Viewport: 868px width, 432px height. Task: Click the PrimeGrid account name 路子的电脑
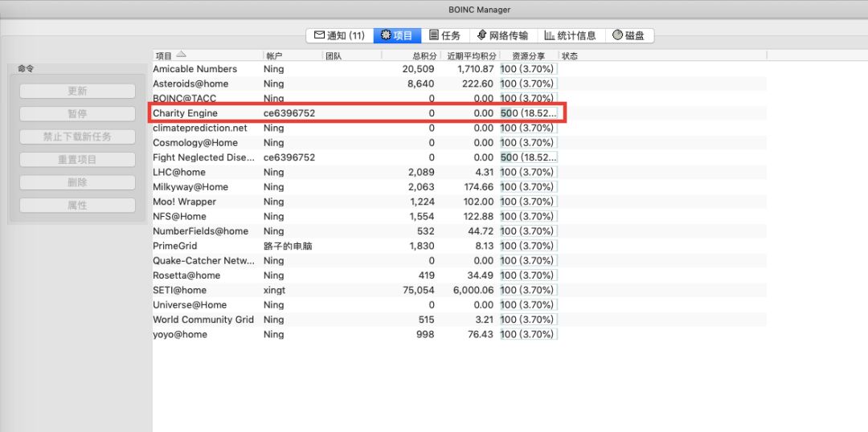[x=288, y=247]
